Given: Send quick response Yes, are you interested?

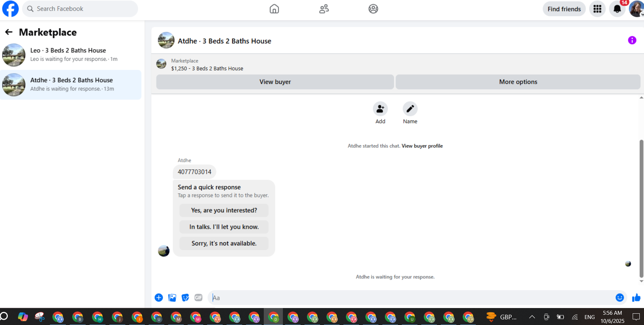Looking at the screenshot, I should pos(224,210).
